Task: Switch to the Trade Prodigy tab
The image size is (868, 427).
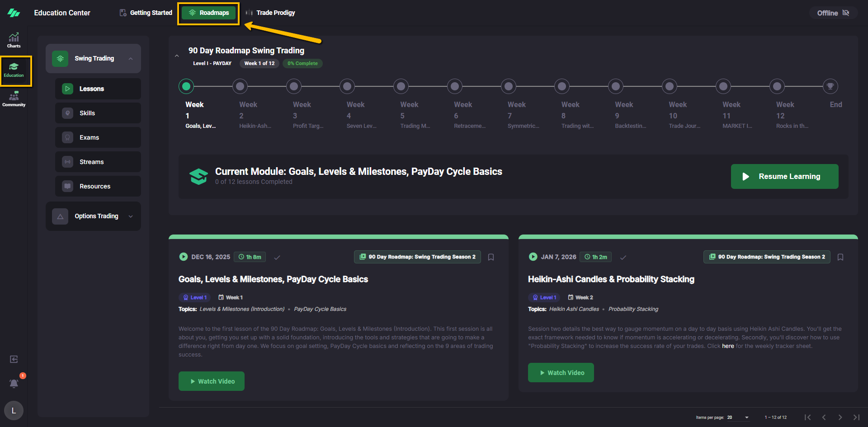Action: point(270,13)
